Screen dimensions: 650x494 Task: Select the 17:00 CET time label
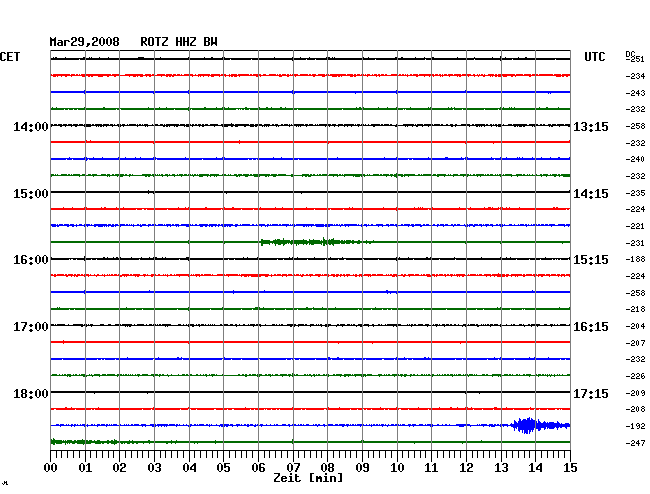pos(31,327)
